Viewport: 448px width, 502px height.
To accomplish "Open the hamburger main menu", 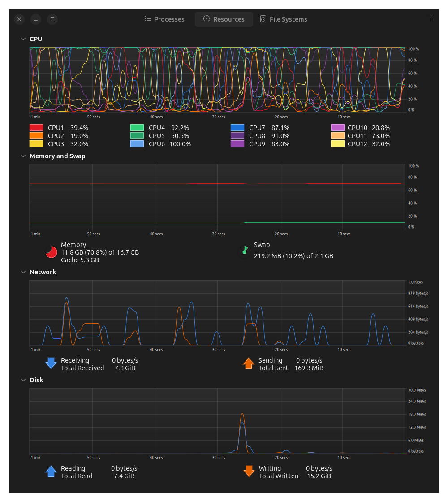I will pos(429,19).
